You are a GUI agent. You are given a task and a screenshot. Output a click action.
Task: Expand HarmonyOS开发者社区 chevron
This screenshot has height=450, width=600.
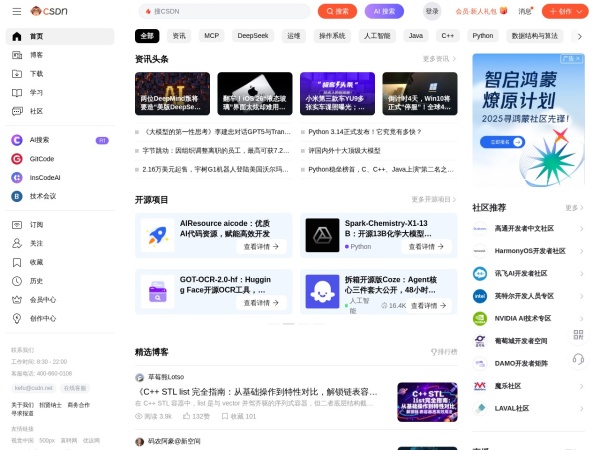[581, 251]
